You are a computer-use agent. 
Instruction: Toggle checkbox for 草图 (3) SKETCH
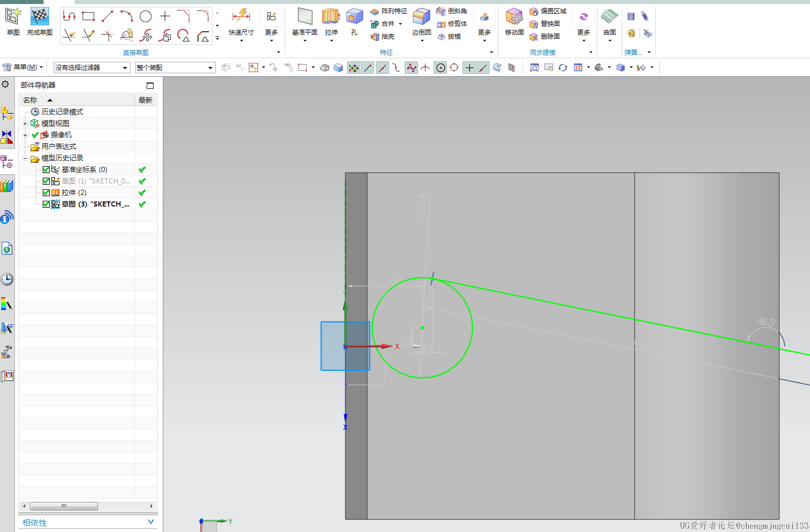click(46, 204)
